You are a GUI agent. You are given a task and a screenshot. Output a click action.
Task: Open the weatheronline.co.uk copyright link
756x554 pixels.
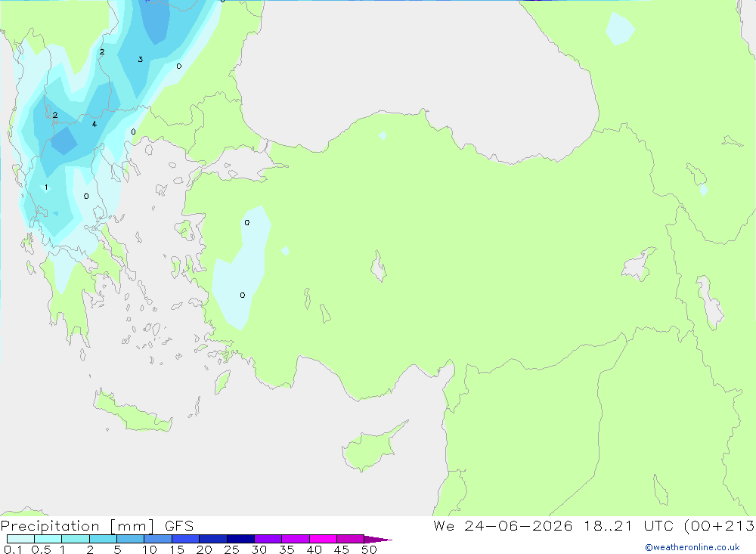[692, 547]
